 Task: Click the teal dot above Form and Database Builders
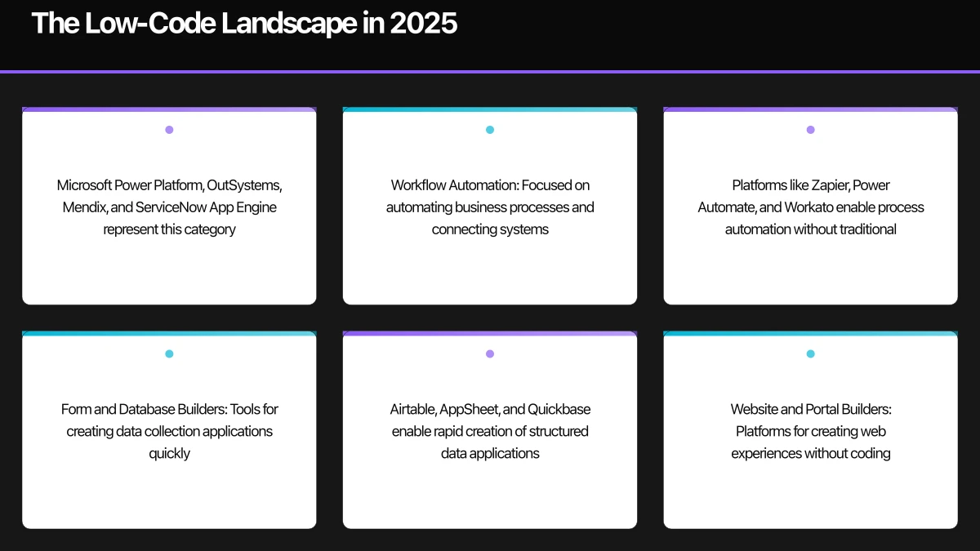(169, 354)
